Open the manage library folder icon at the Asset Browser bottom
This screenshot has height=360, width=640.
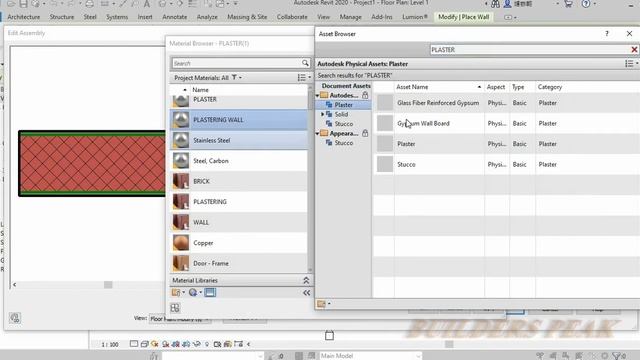(321, 304)
